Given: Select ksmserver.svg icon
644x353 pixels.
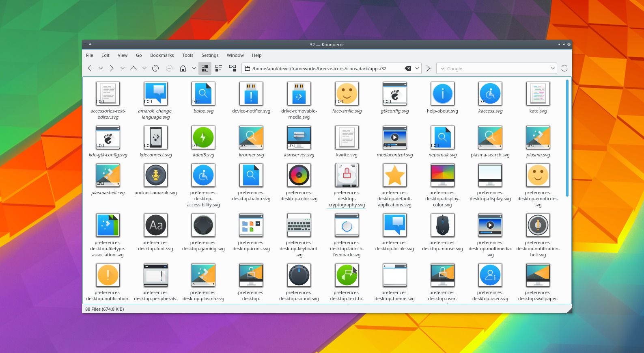Looking at the screenshot, I should pyautogui.click(x=299, y=137).
